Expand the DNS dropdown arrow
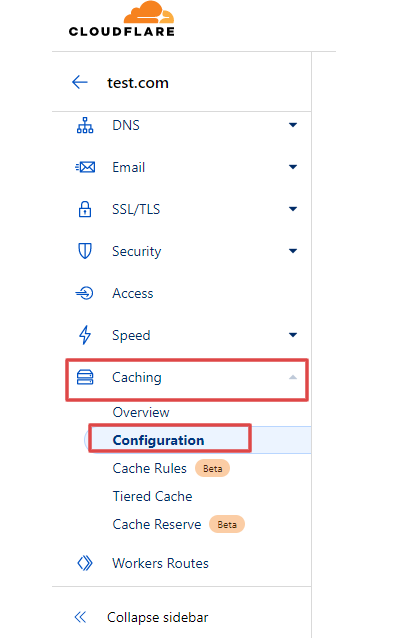Viewport: 400px width, 638px height. (x=293, y=125)
